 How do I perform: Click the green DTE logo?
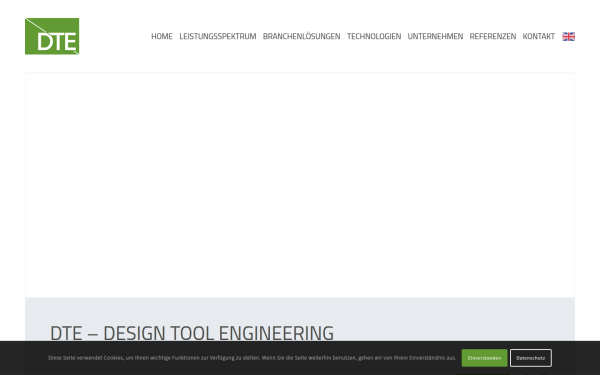click(52, 36)
